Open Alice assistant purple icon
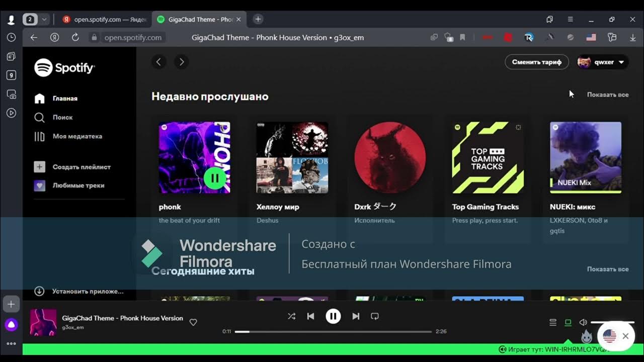The height and width of the screenshot is (362, 644). pos(11,325)
